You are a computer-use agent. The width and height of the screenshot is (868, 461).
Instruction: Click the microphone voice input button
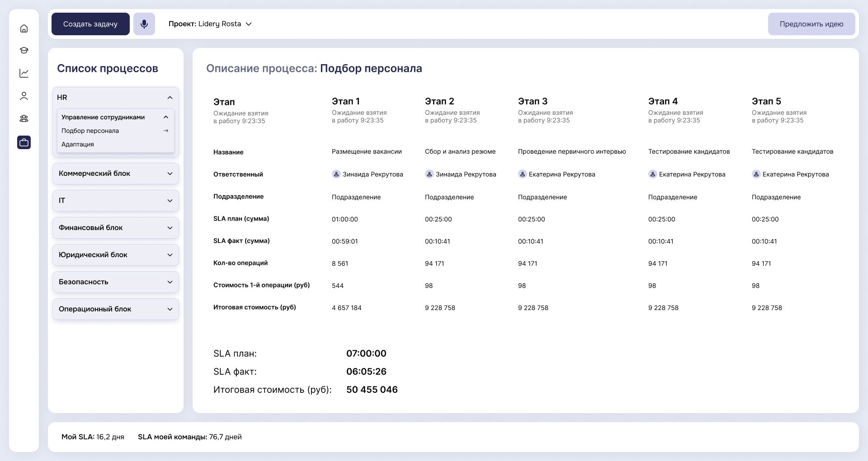(144, 24)
